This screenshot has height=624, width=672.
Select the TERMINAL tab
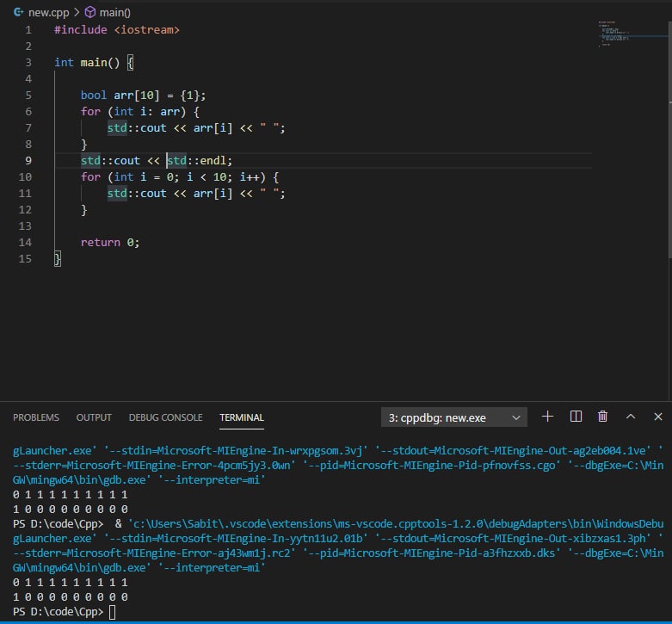[x=242, y=417]
